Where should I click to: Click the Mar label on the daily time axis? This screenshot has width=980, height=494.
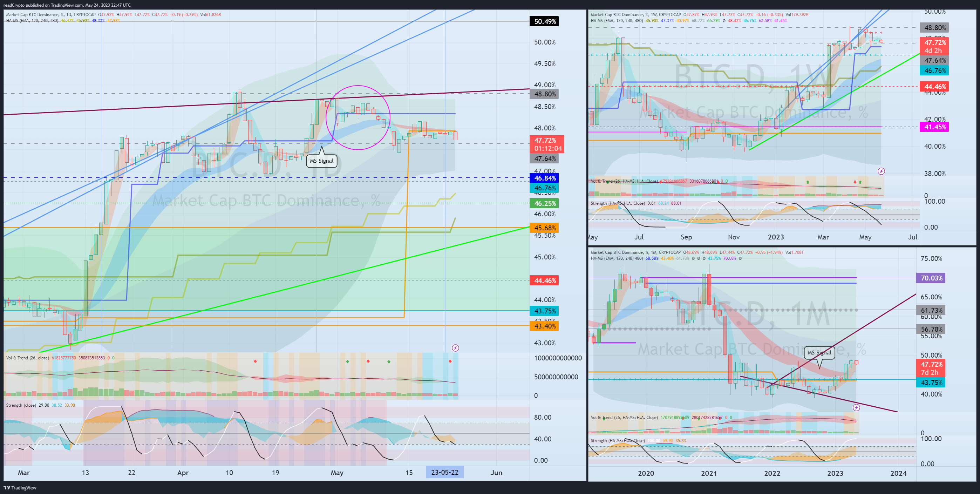(x=23, y=473)
